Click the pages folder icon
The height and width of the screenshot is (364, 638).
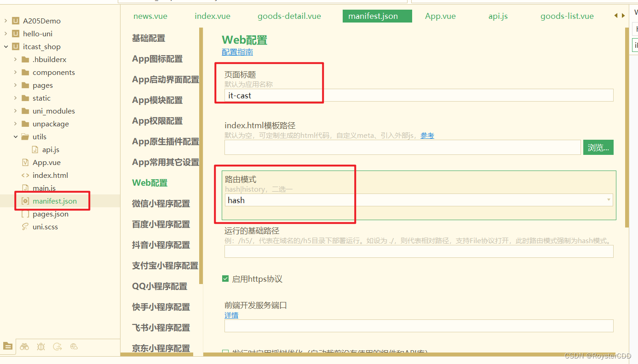point(25,85)
